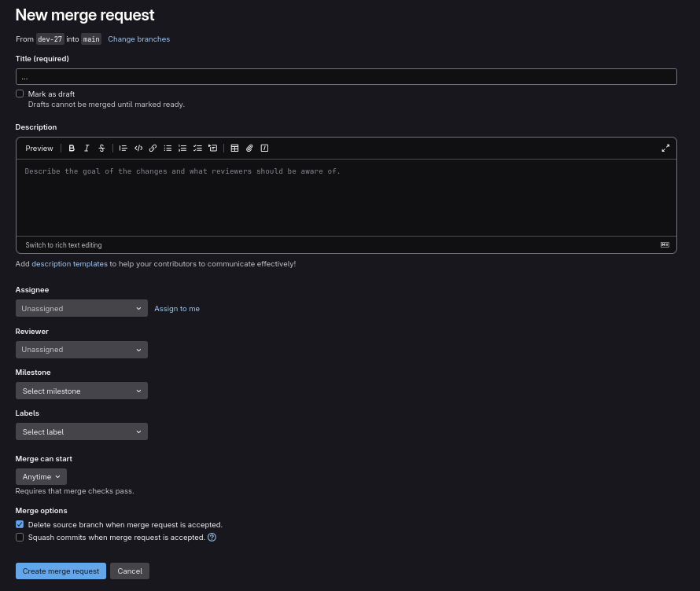Uncheck Delete source branch option
This screenshot has width=700, height=591.
click(20, 524)
